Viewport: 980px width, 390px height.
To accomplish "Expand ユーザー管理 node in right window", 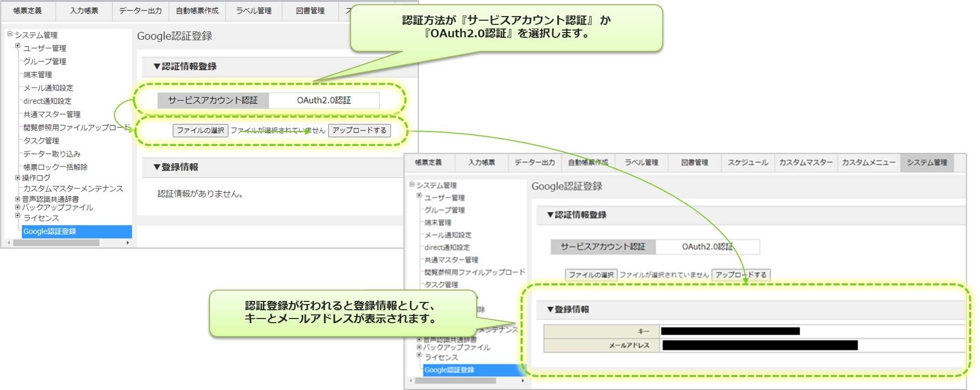I will 419,196.
